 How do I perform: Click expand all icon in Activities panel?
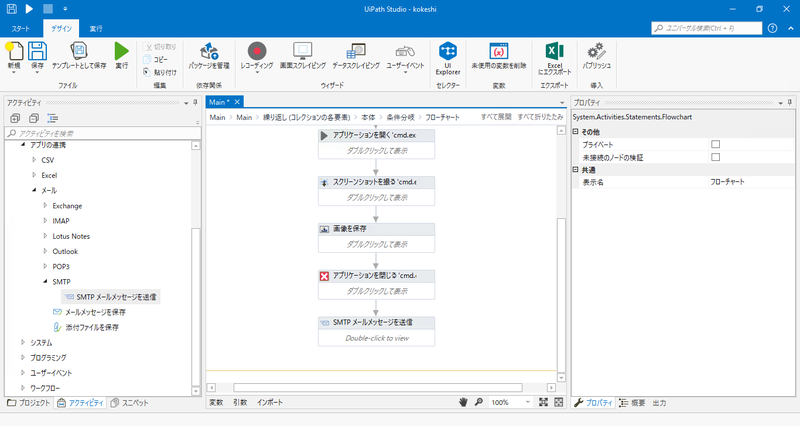click(15, 118)
